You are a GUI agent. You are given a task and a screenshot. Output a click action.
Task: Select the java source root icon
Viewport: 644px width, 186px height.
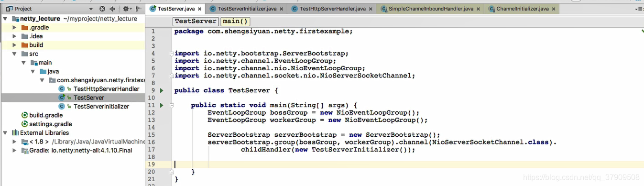coord(43,71)
